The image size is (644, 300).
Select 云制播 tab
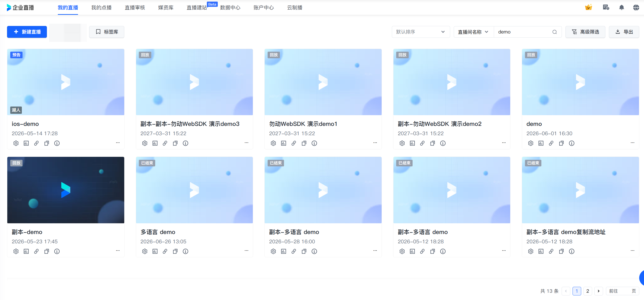click(x=294, y=8)
